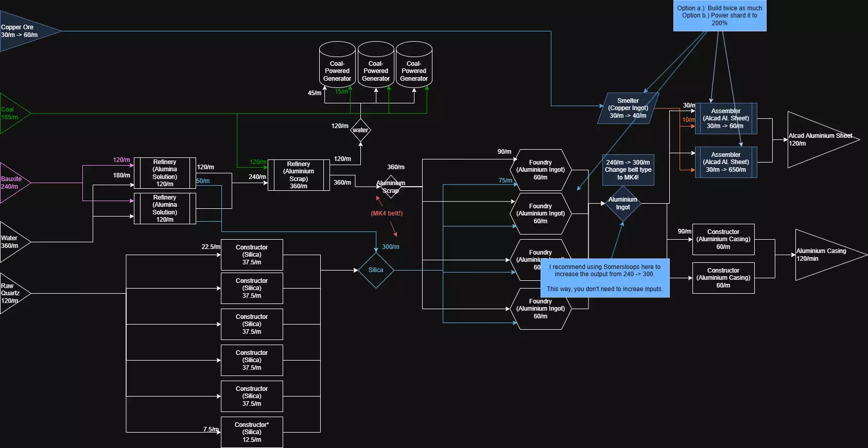868x448 pixels.
Task: Click the '45/m' label by the generators
Action: point(315,93)
